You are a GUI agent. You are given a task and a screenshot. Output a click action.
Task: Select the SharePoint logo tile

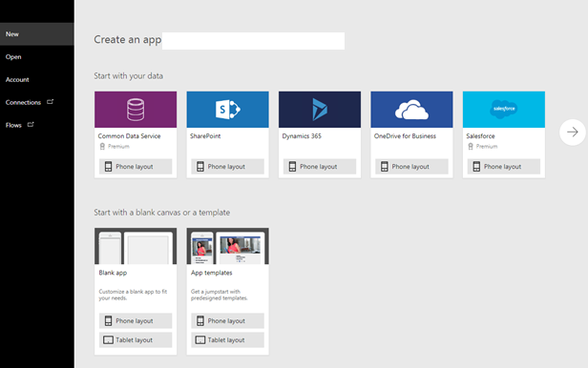pos(227,110)
